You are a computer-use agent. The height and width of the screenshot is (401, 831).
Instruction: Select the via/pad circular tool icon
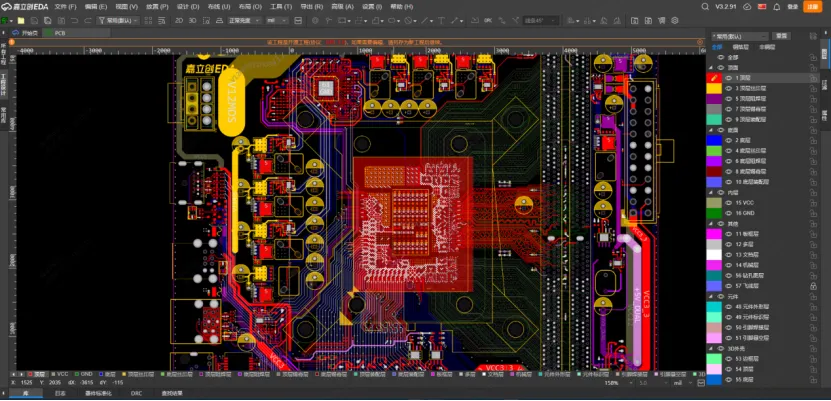(315, 21)
